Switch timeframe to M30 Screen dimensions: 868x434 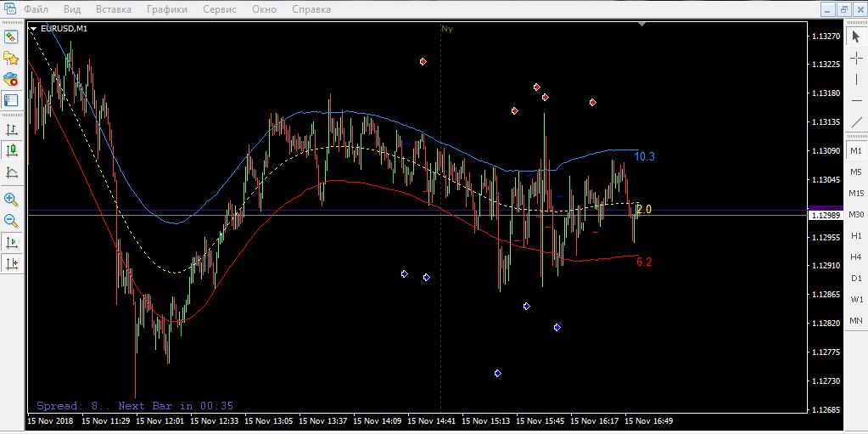(856, 215)
